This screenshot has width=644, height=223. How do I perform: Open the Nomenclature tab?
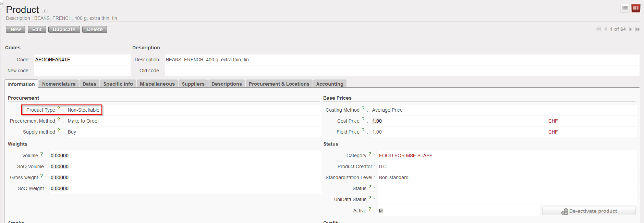click(x=59, y=84)
